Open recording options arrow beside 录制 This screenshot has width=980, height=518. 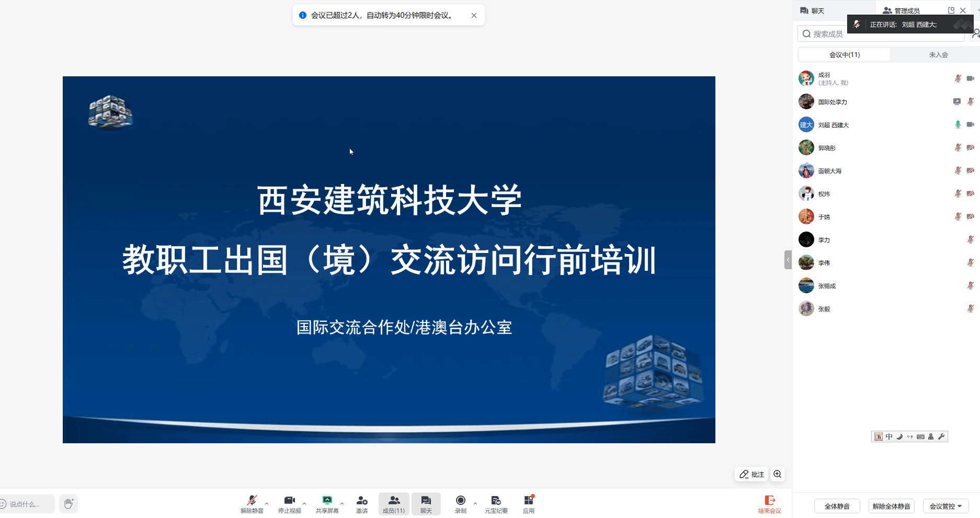pos(475,503)
